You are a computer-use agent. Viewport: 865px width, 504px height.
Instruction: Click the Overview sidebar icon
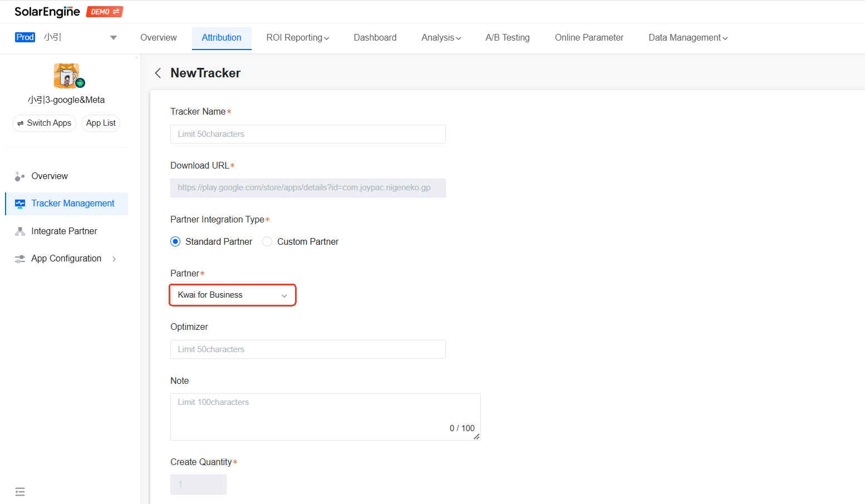point(20,176)
